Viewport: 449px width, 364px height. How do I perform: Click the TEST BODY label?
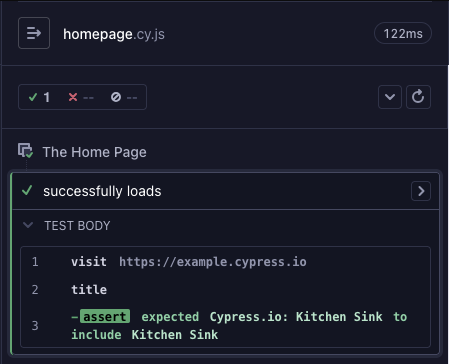(x=77, y=226)
